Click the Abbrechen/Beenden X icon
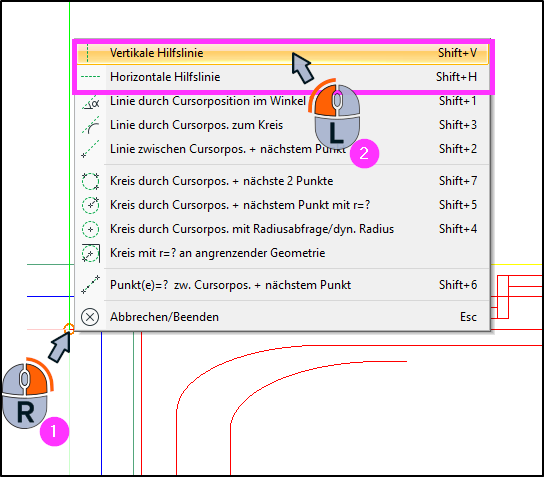Viewport: 544px width, 477px height. tap(90, 317)
